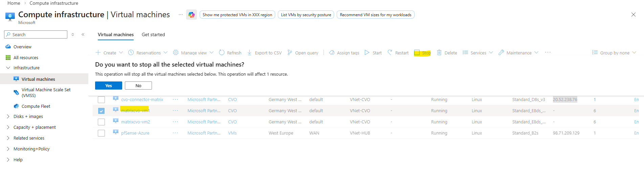Click the Refresh icon in toolbar
The image size is (644, 194).
[222, 52]
